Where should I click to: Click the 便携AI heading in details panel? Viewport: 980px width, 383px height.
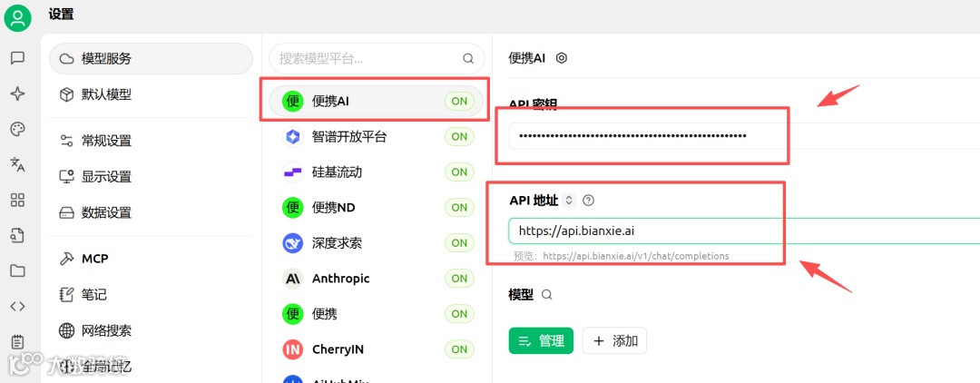tap(527, 58)
